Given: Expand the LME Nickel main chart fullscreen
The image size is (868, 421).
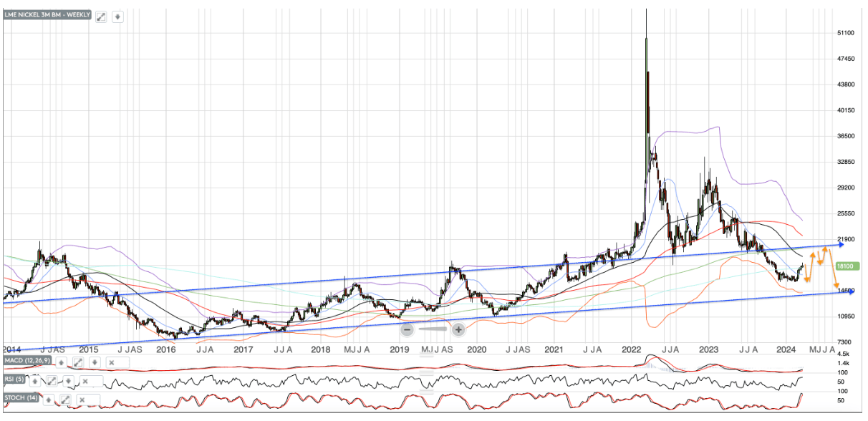Looking at the screenshot, I should 101,16.
